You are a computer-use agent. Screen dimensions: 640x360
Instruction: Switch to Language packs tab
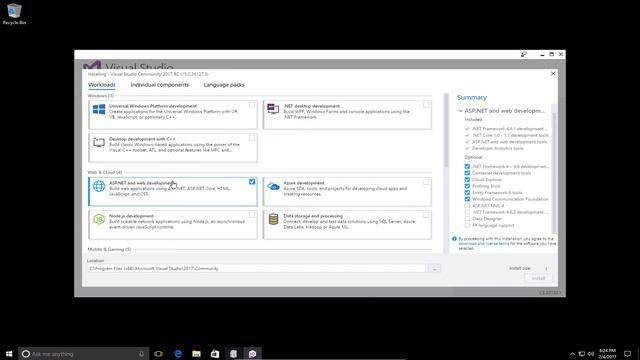pyautogui.click(x=224, y=85)
